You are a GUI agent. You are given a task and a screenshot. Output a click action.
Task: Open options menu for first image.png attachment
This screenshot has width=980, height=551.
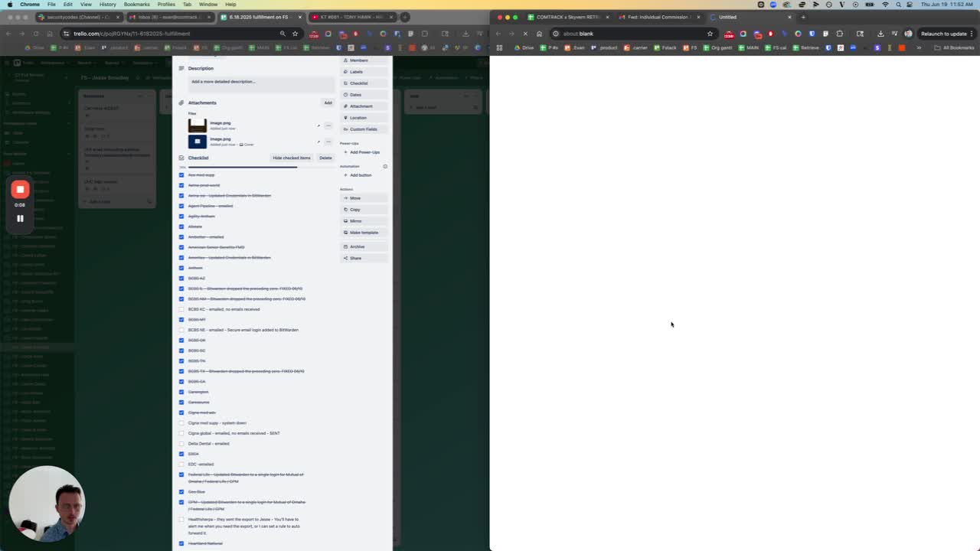pos(328,126)
